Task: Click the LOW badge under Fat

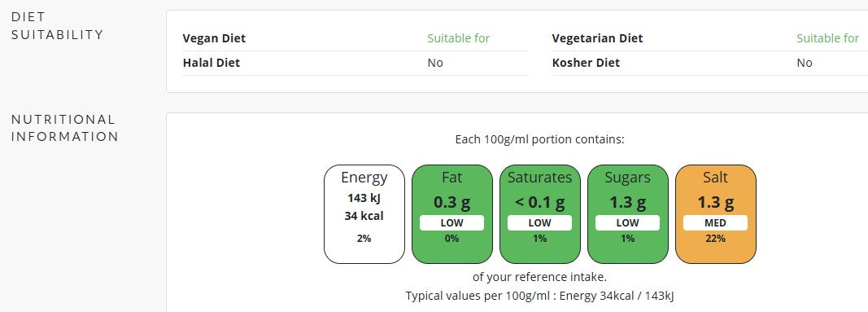Action: (x=451, y=222)
